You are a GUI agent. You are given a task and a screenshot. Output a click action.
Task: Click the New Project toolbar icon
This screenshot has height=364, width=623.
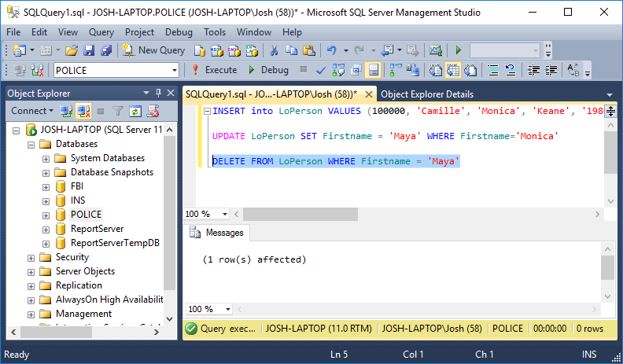(x=20, y=50)
